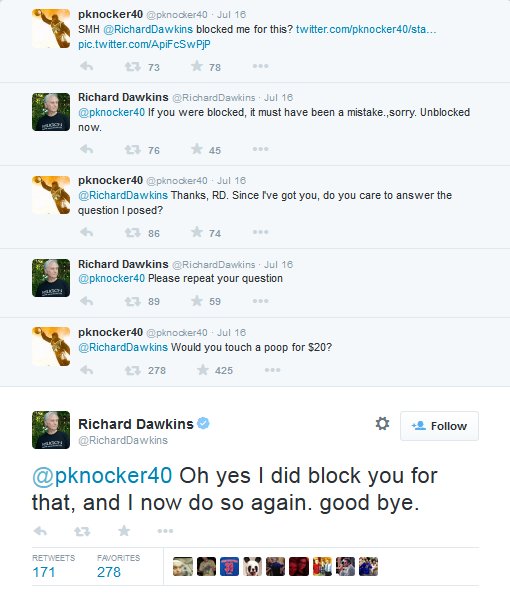Open more options on the 'Unblocked now' tweet

(x=260, y=149)
